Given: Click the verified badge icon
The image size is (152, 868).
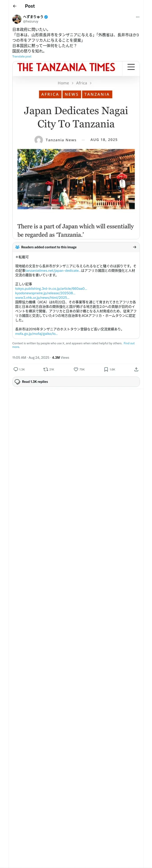Looking at the screenshot, I should pyautogui.click(x=46, y=16).
